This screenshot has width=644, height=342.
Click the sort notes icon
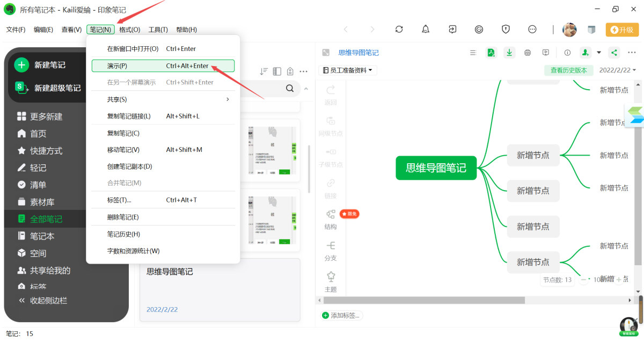tap(264, 71)
